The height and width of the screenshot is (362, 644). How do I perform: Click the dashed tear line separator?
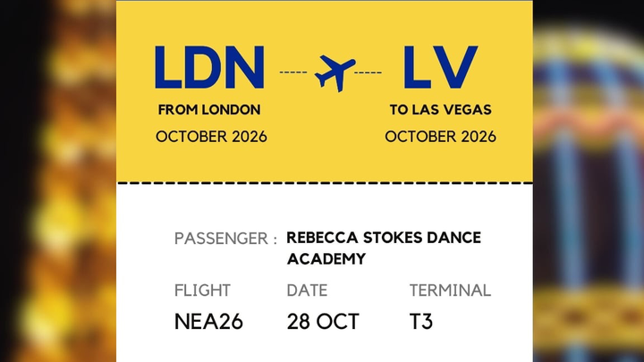(324, 182)
